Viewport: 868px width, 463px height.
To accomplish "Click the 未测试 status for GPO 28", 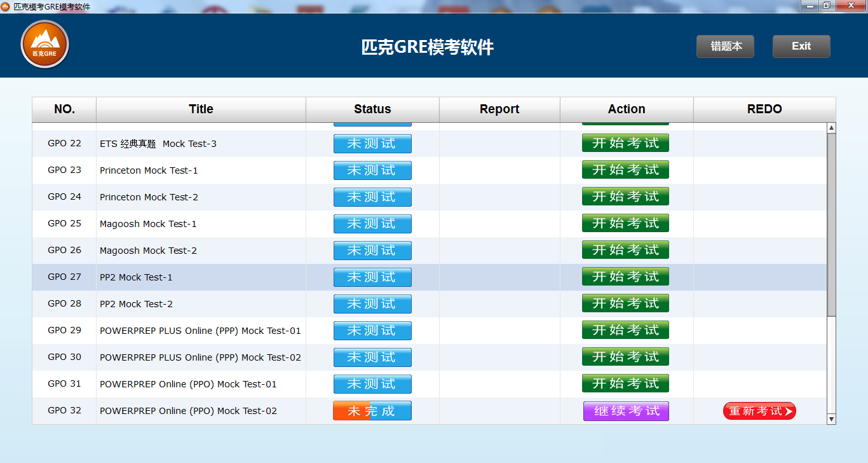I will [x=372, y=304].
